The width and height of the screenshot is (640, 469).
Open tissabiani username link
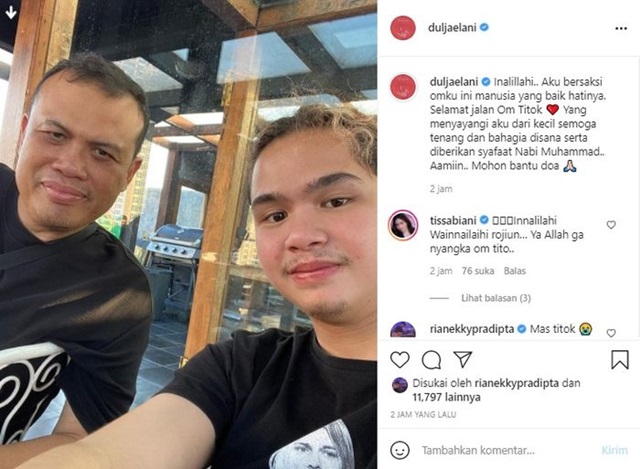coord(453,220)
